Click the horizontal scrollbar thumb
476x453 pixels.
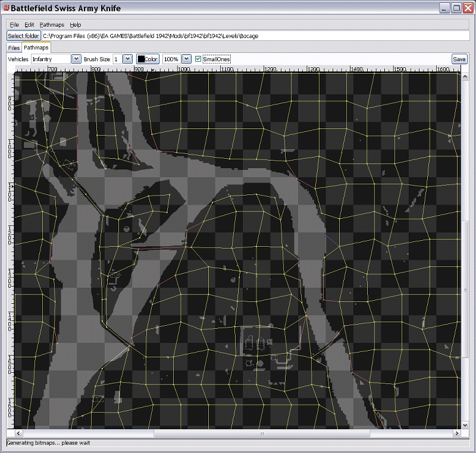[x=262, y=433]
